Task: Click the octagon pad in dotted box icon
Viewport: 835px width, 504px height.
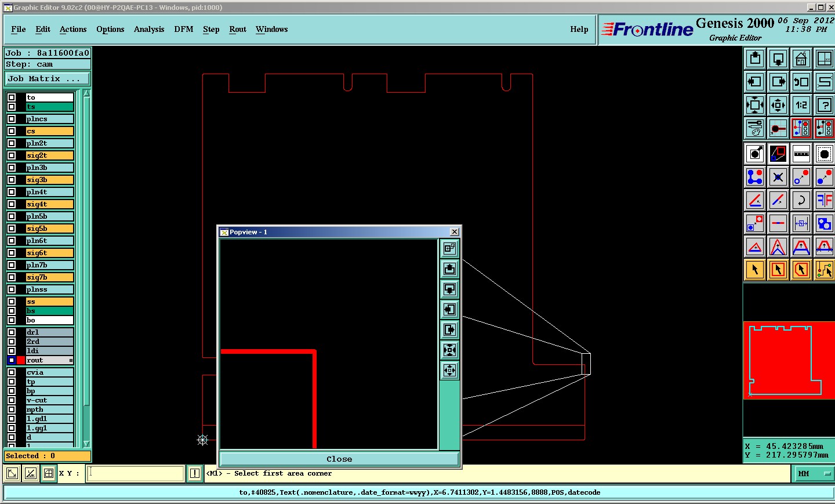Action: tap(824, 154)
